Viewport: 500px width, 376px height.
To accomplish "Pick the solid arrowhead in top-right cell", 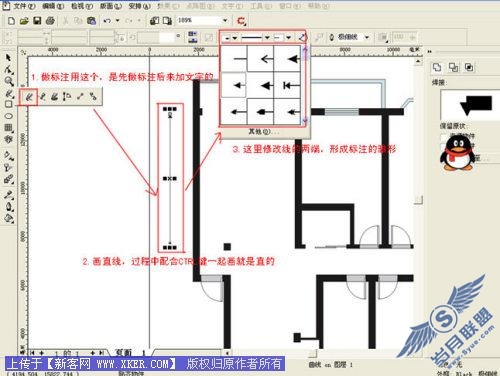I will point(287,59).
